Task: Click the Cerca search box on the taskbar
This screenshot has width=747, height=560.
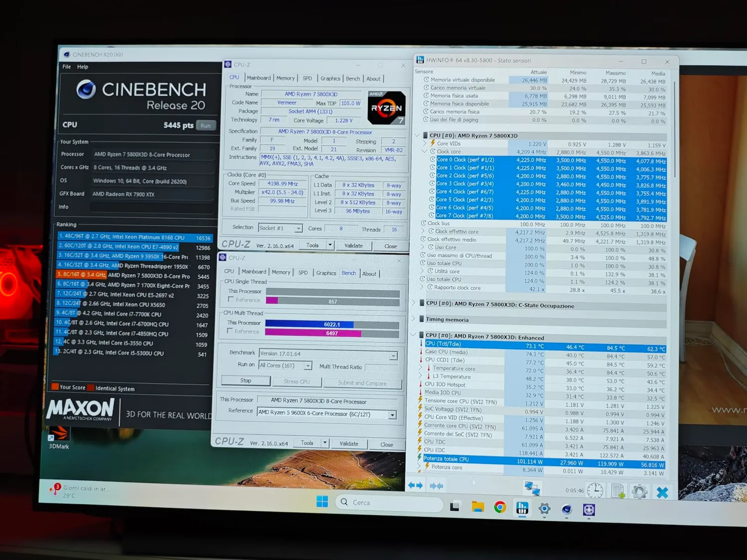Action: pyautogui.click(x=389, y=503)
